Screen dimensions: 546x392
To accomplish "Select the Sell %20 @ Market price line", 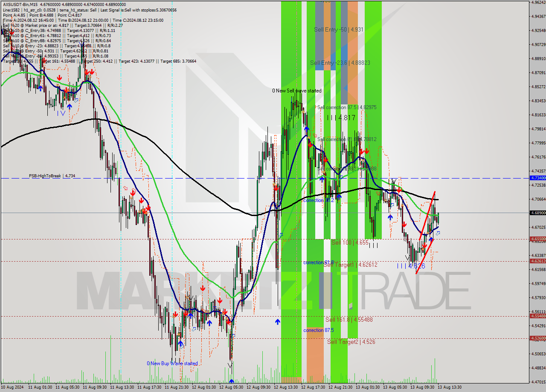I will click(62, 25).
